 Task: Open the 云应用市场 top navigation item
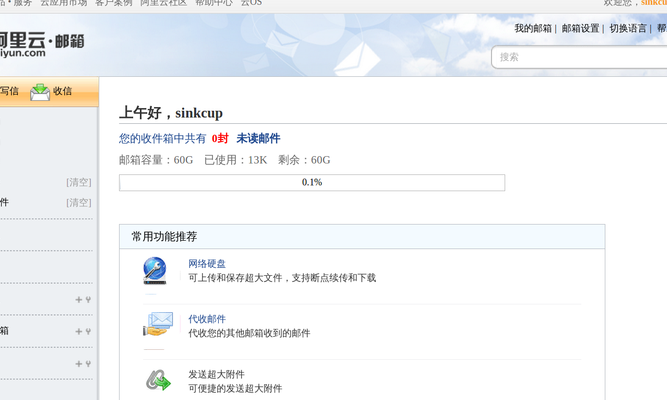point(64,3)
